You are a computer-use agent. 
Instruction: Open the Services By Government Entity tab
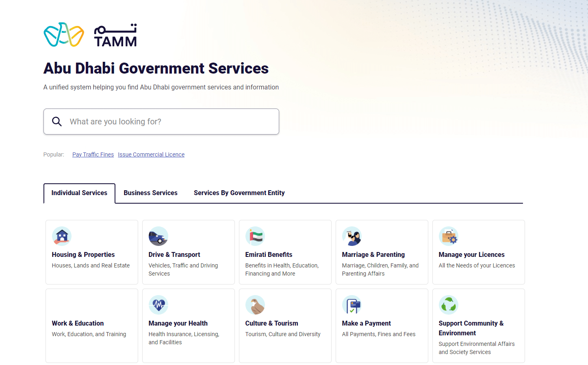239,193
